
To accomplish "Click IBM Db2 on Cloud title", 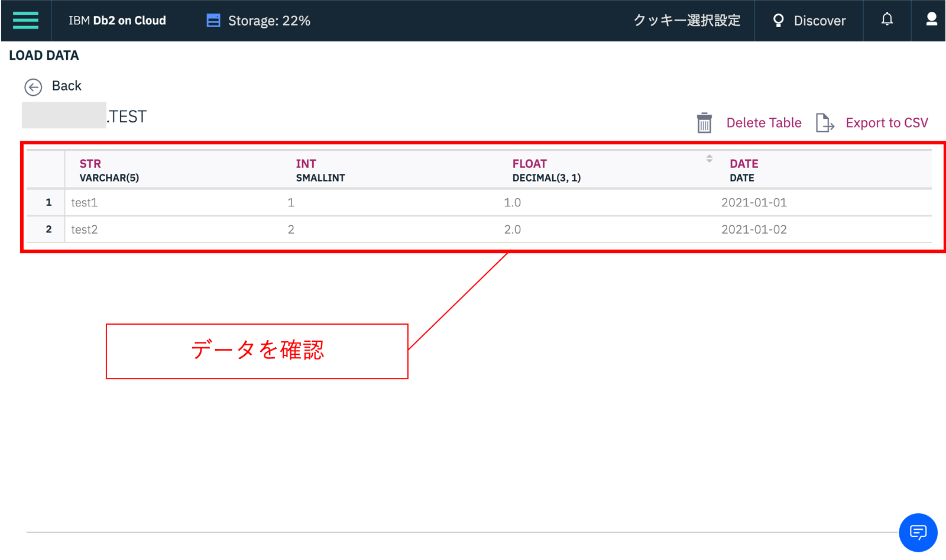I will pos(117,20).
